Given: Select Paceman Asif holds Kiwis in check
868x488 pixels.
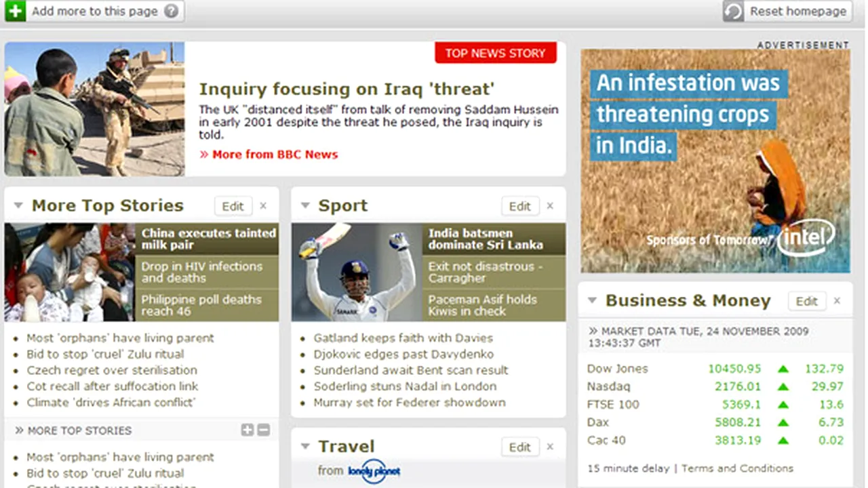Looking at the screenshot, I should coord(494,305).
